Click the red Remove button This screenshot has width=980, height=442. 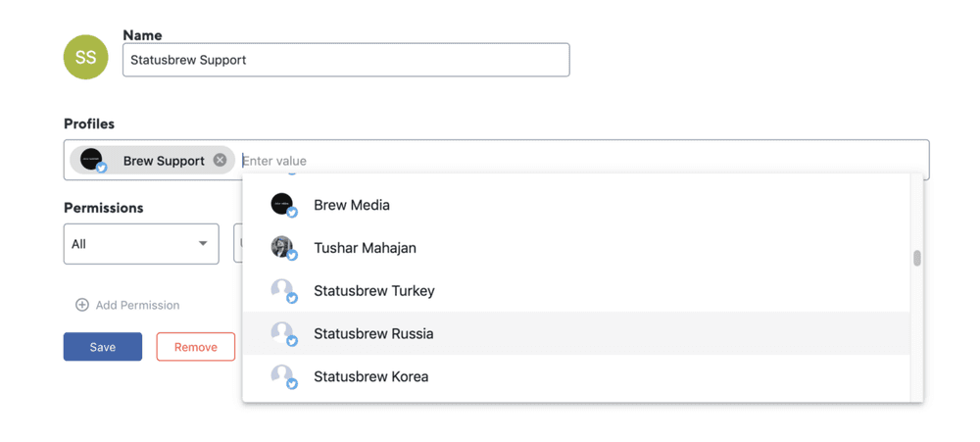[x=195, y=347]
